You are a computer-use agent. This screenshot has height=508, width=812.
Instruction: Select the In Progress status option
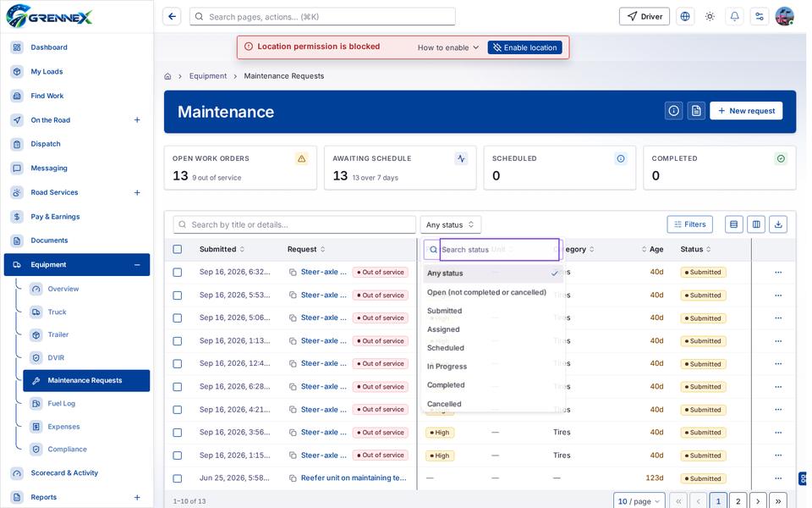pyautogui.click(x=493, y=367)
